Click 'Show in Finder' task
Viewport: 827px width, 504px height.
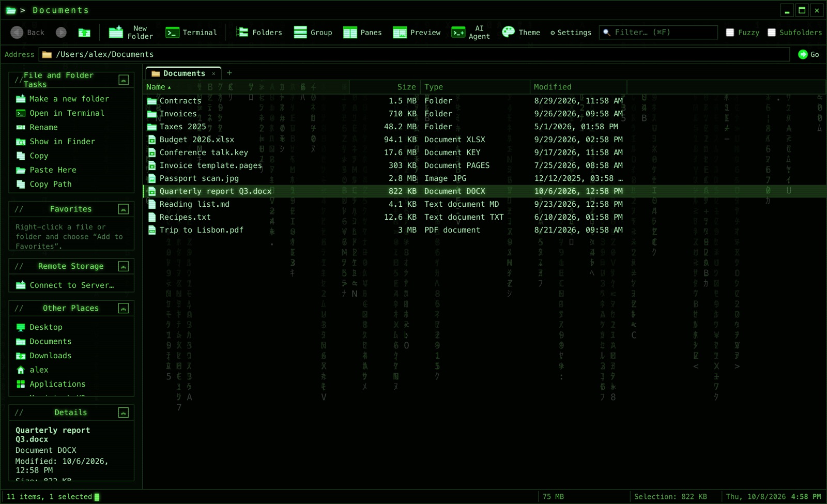point(56,142)
